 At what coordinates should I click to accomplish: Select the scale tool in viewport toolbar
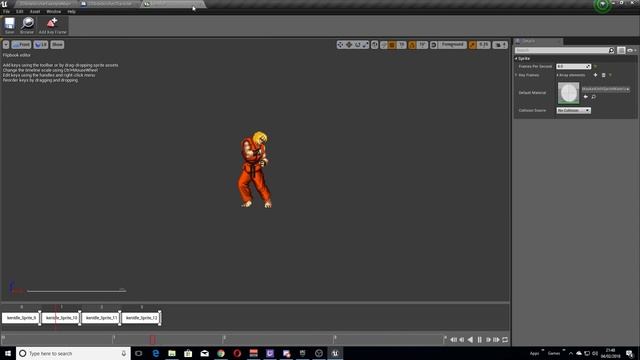click(x=365, y=44)
